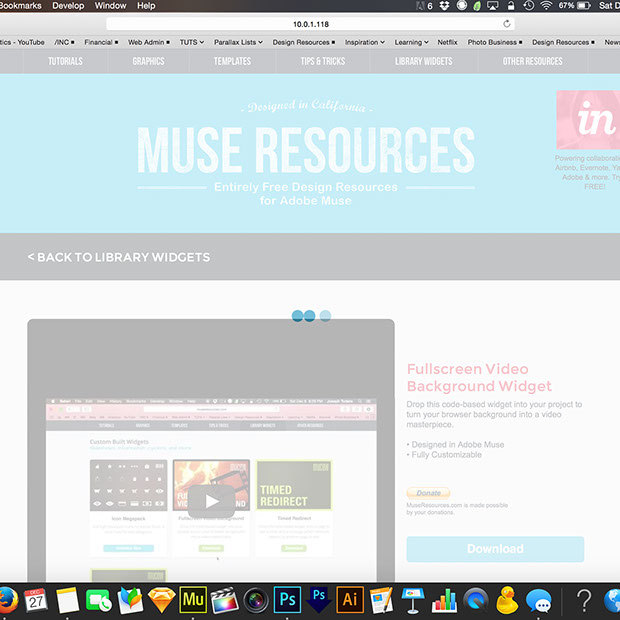Image resolution: width=620 pixels, height=620 pixels.
Task: Click the Ps droplet icon with blue arrow
Action: coord(319,600)
